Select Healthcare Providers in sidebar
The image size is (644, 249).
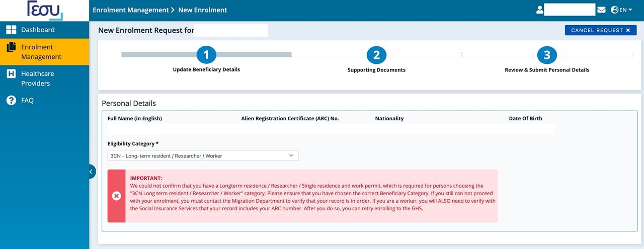tap(37, 78)
